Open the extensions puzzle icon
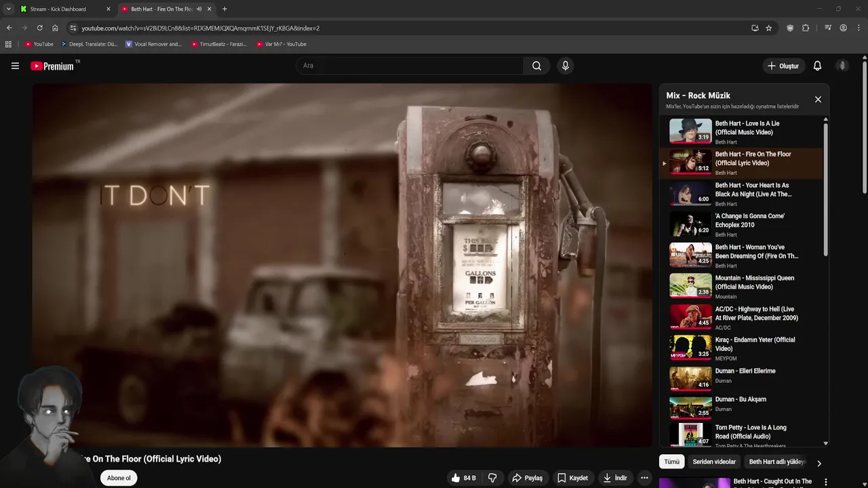 tap(806, 28)
